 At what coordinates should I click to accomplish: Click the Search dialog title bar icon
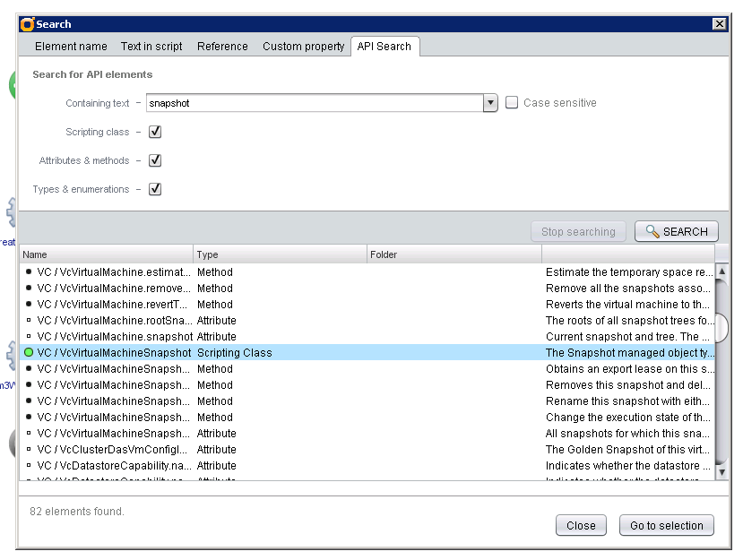point(28,24)
